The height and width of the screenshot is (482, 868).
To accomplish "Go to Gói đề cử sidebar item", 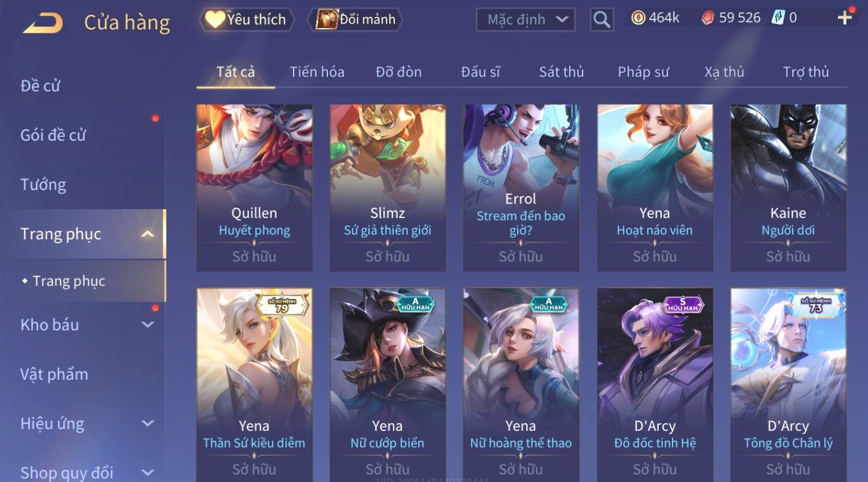I will click(53, 135).
